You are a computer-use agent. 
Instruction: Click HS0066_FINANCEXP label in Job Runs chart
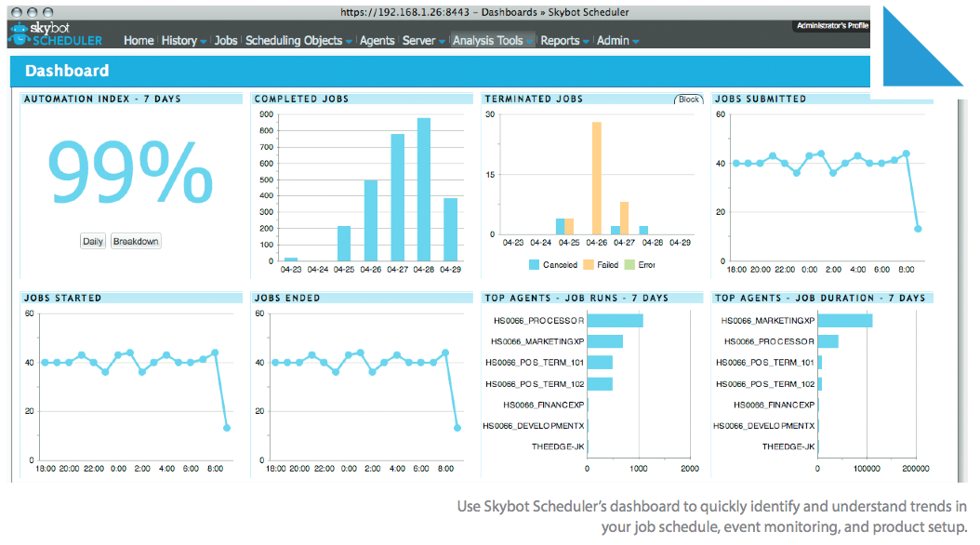click(544, 405)
